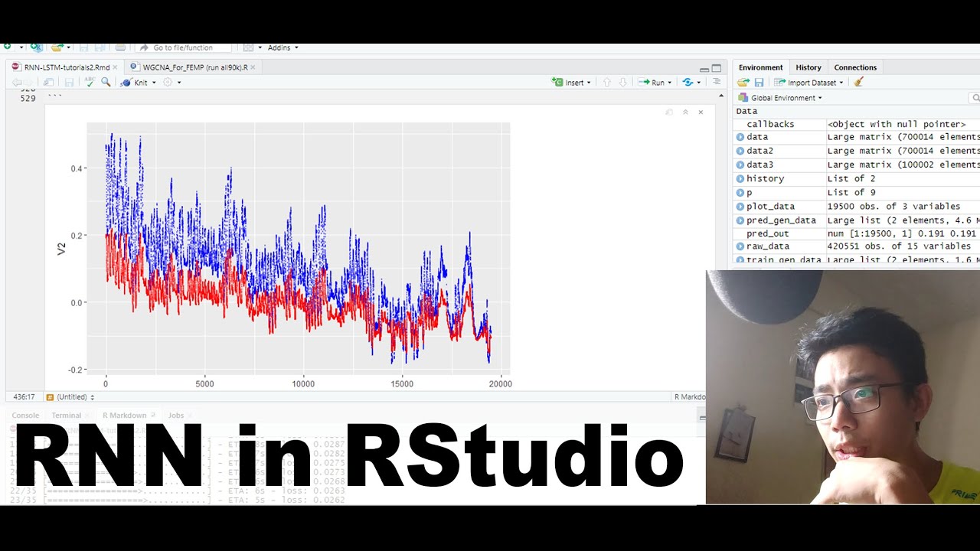
Task: Click the go to previous chunk arrow
Action: pyautogui.click(x=607, y=82)
